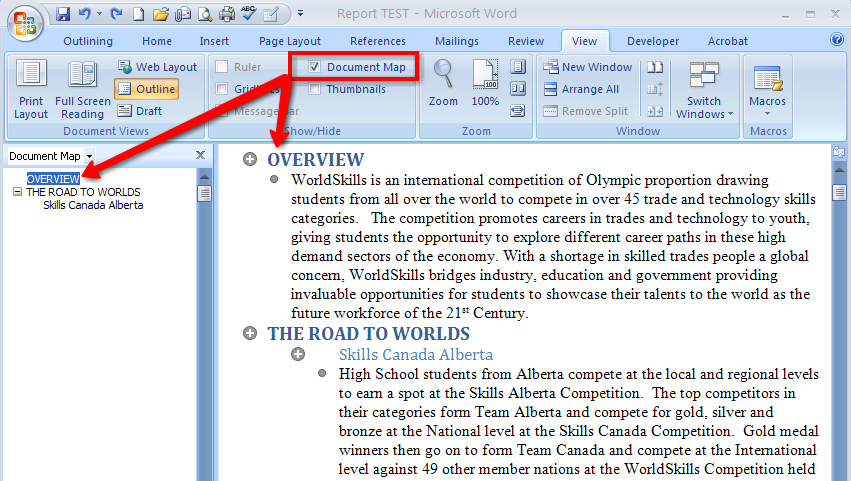Switch to the Outlining tab
The width and height of the screenshot is (851, 481).
[88, 41]
